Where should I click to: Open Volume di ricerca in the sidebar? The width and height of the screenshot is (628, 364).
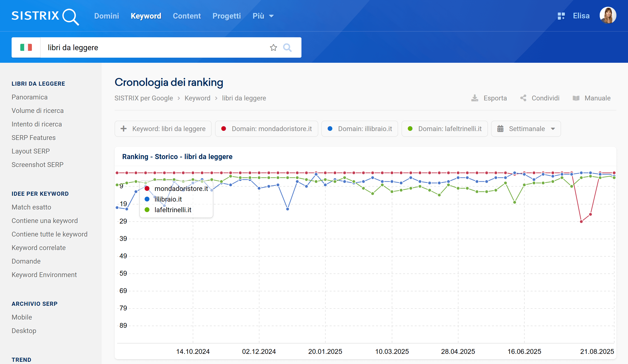tap(38, 111)
